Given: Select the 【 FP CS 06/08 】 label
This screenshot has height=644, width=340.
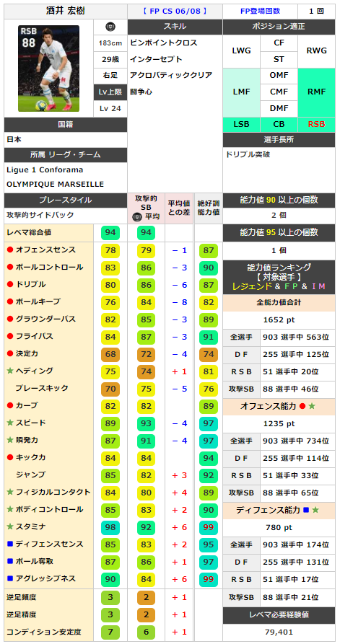Looking at the screenshot, I should (x=175, y=11).
